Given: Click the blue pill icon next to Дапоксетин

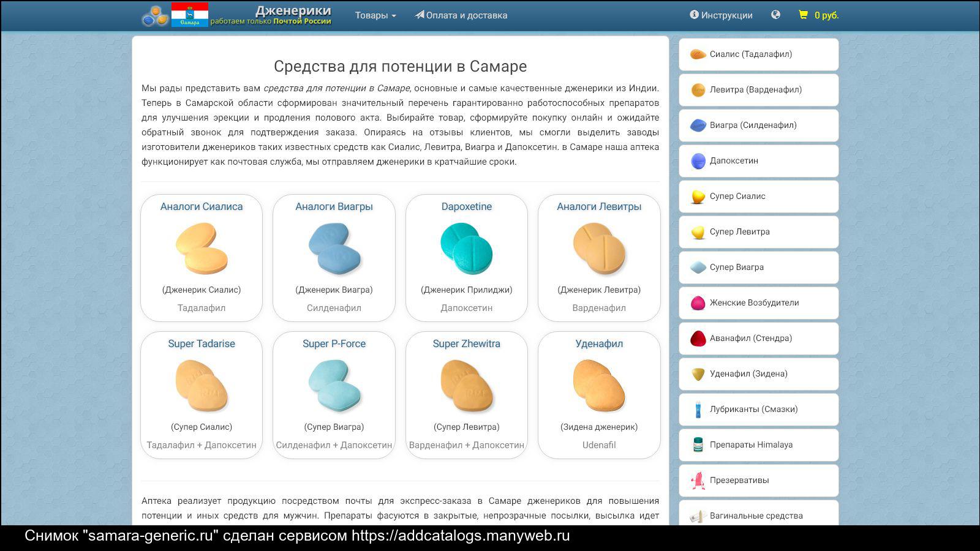Looking at the screenshot, I should click(x=698, y=161).
